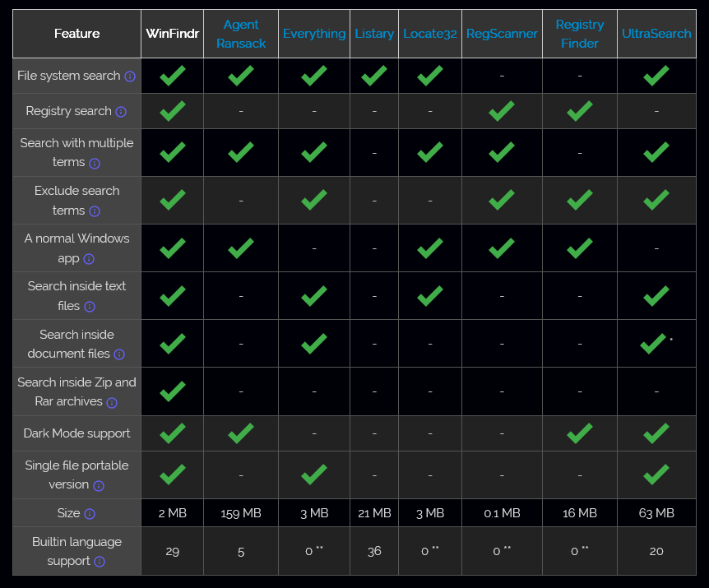The width and height of the screenshot is (709, 588).
Task: Click the info icon next to Size
Action: coord(90,514)
